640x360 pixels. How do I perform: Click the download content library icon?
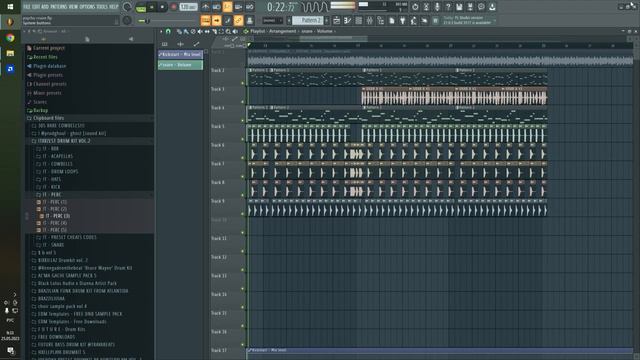coord(492,7)
